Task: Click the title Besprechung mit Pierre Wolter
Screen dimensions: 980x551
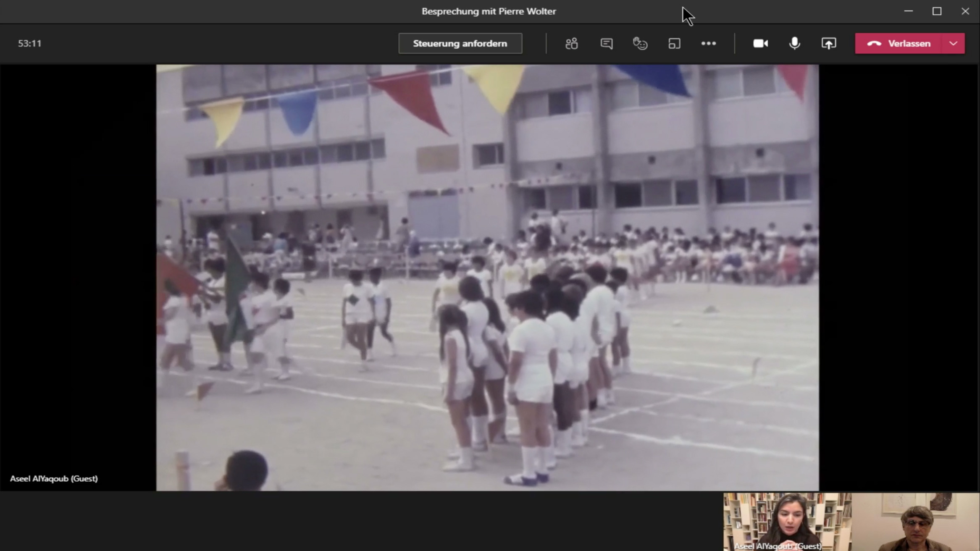Action: 489,11
